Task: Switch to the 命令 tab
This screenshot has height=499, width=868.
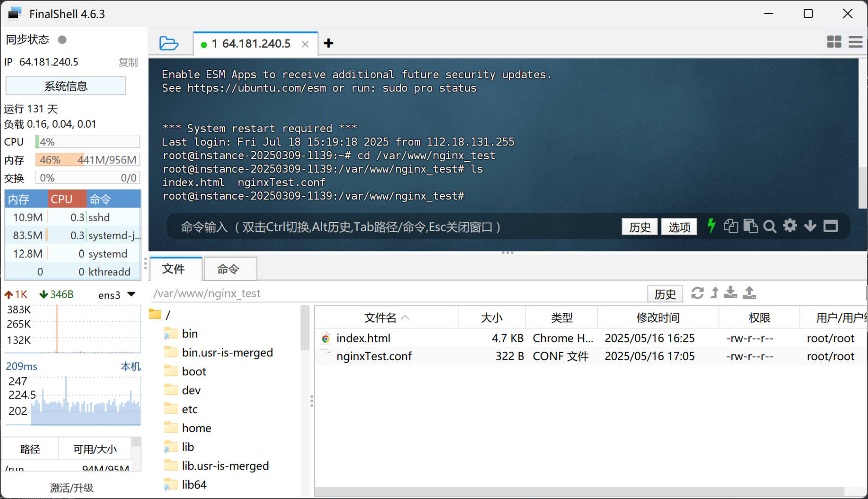Action: [x=228, y=269]
